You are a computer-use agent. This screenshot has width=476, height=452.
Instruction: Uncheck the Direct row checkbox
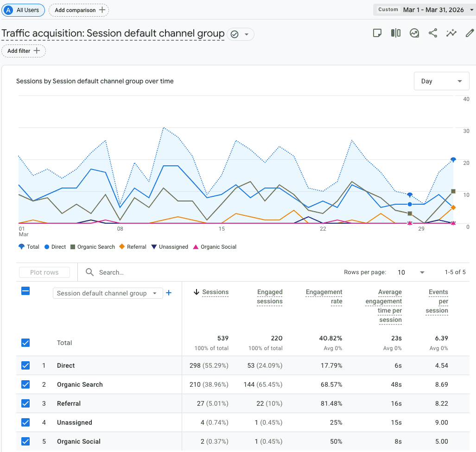tap(25, 365)
